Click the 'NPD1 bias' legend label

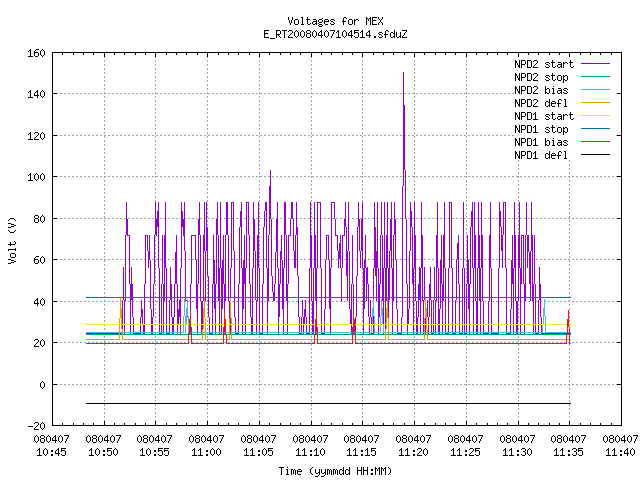tap(541, 142)
